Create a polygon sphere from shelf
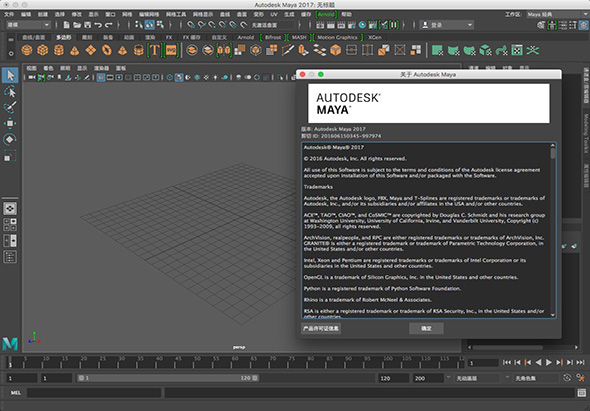 pos(27,50)
